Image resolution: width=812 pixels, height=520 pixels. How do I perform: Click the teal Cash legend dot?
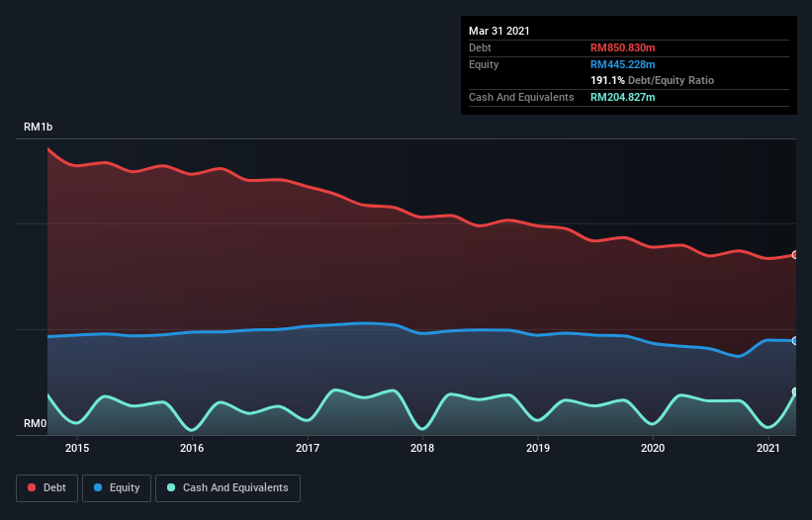tap(171, 487)
